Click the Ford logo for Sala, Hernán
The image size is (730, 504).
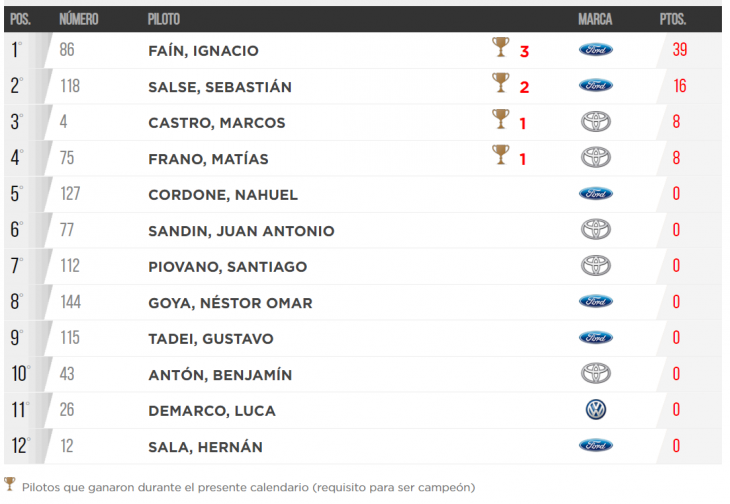[x=596, y=446]
